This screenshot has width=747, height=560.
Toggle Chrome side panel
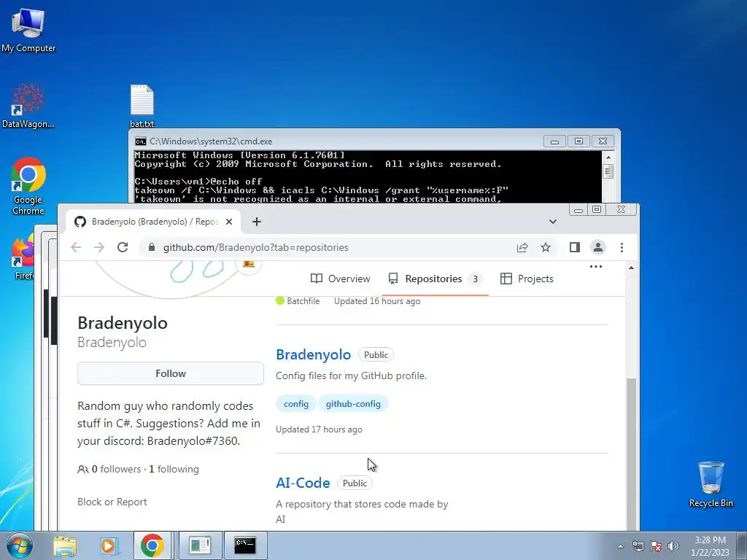point(575,247)
